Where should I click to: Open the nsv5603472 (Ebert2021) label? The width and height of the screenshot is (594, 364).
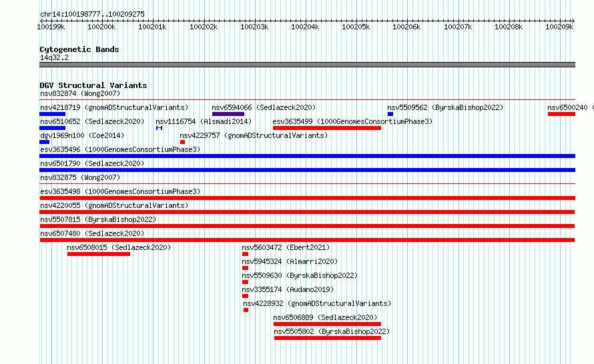[286, 247]
